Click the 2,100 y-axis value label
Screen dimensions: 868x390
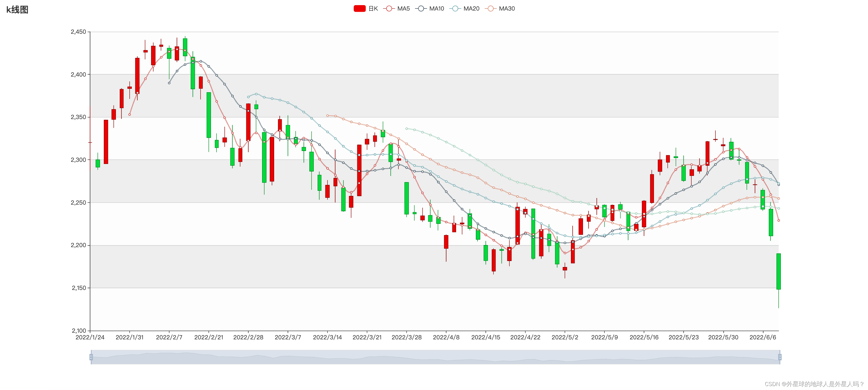[79, 331]
